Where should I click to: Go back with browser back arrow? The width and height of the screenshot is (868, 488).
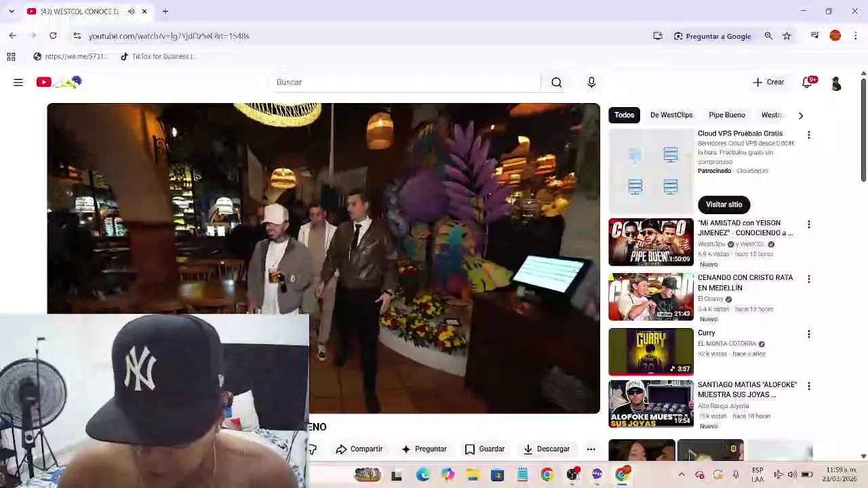[12, 36]
